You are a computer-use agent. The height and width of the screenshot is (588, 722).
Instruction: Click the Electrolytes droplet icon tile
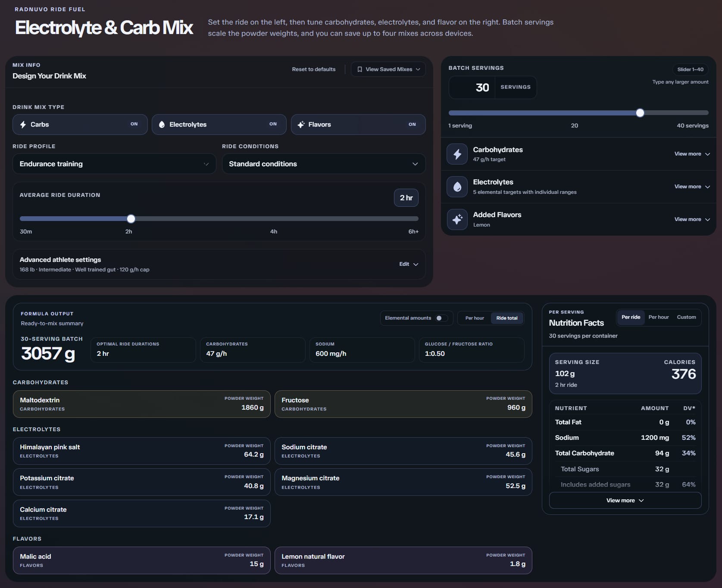[457, 187]
